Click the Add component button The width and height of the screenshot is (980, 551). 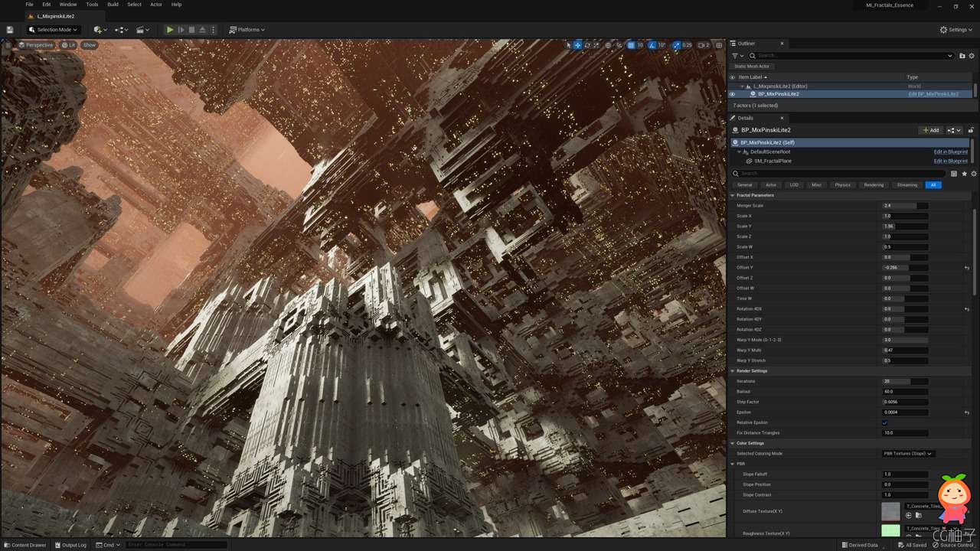(x=930, y=130)
